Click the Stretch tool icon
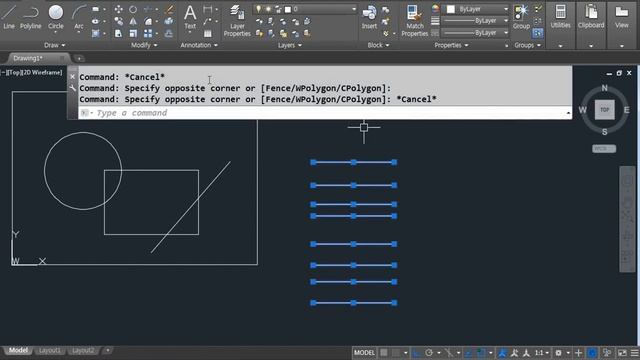The width and height of the screenshot is (640, 360). (x=118, y=33)
